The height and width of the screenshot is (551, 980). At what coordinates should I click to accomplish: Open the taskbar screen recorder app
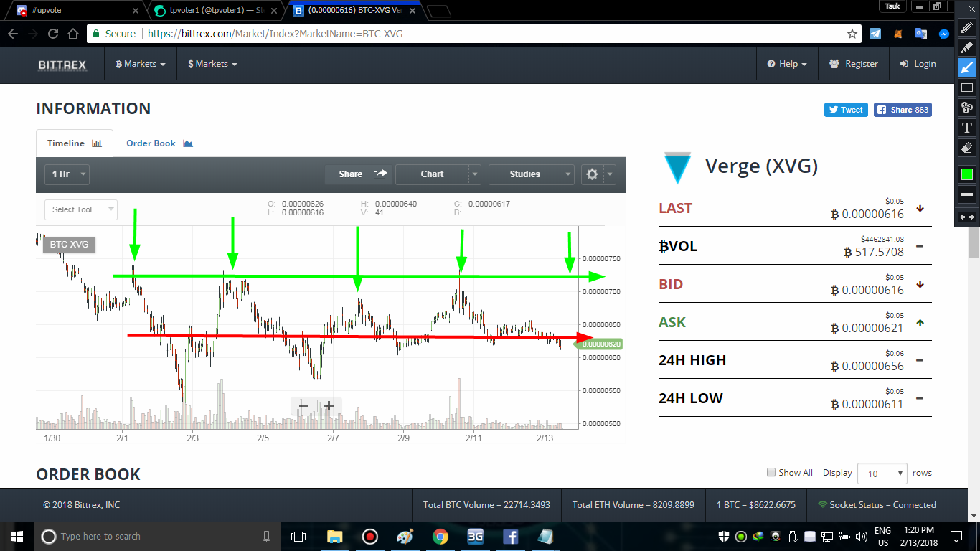369,536
